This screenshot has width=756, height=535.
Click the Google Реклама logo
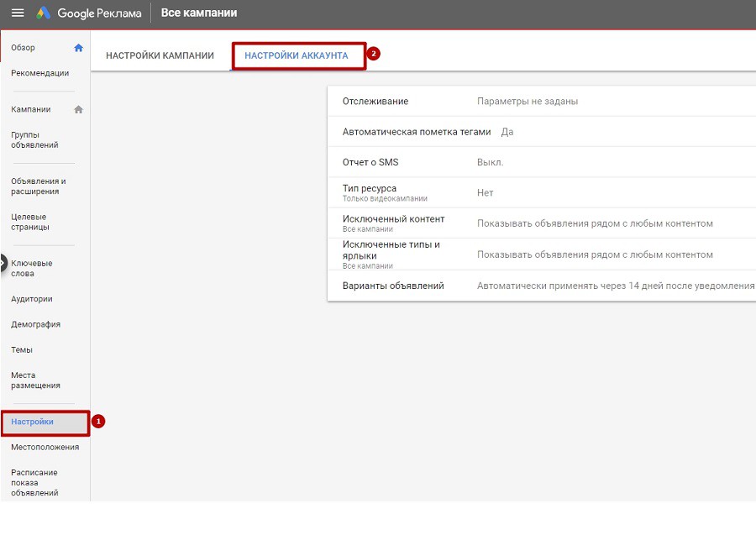(x=89, y=13)
